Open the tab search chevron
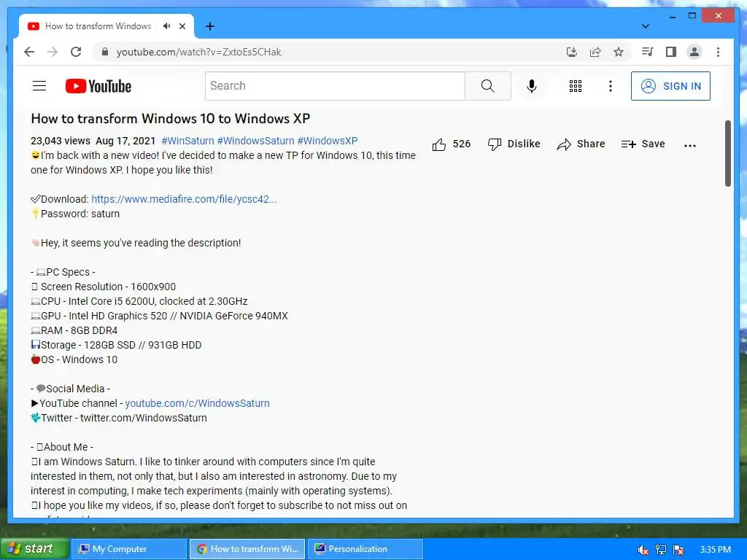This screenshot has height=560, width=747. tap(646, 26)
